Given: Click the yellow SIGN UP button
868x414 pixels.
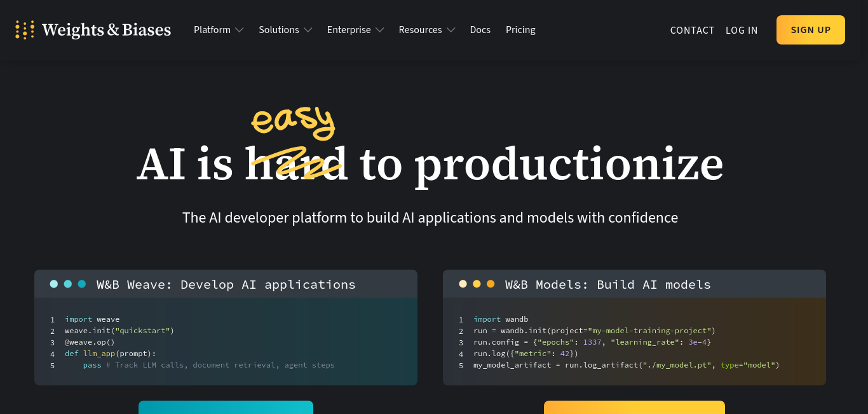Looking at the screenshot, I should [x=811, y=30].
